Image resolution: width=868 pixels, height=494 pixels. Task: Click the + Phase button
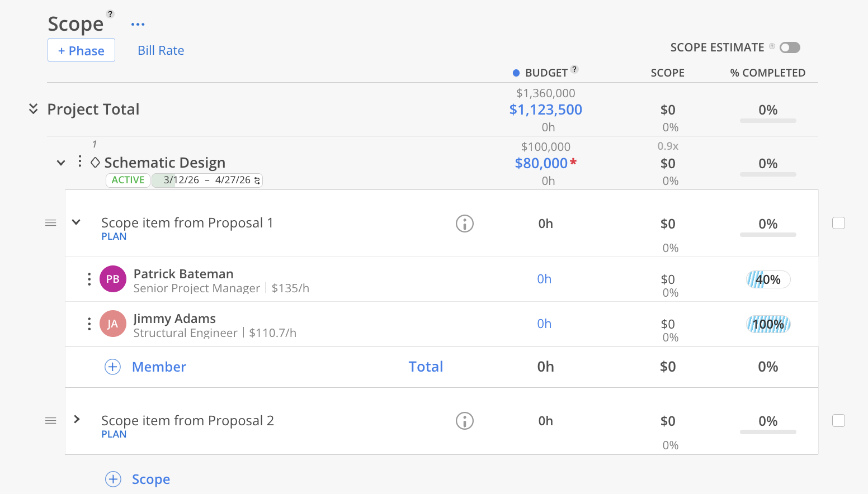[81, 50]
